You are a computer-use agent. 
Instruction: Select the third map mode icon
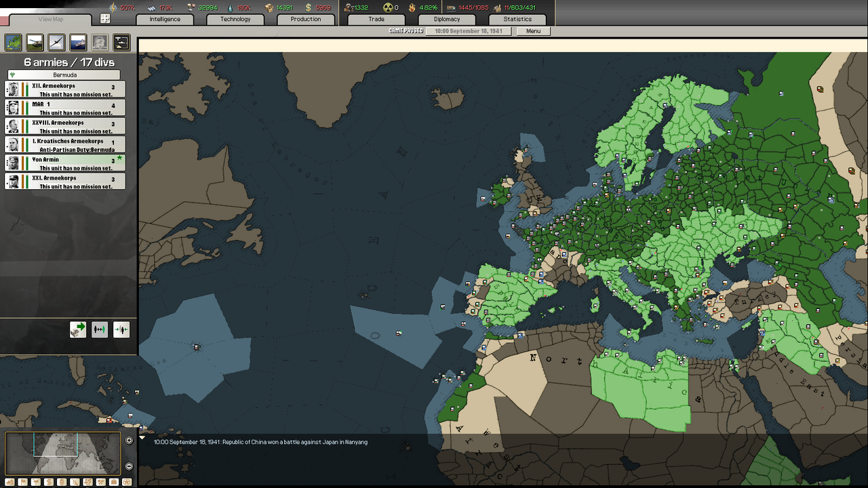[x=36, y=482]
